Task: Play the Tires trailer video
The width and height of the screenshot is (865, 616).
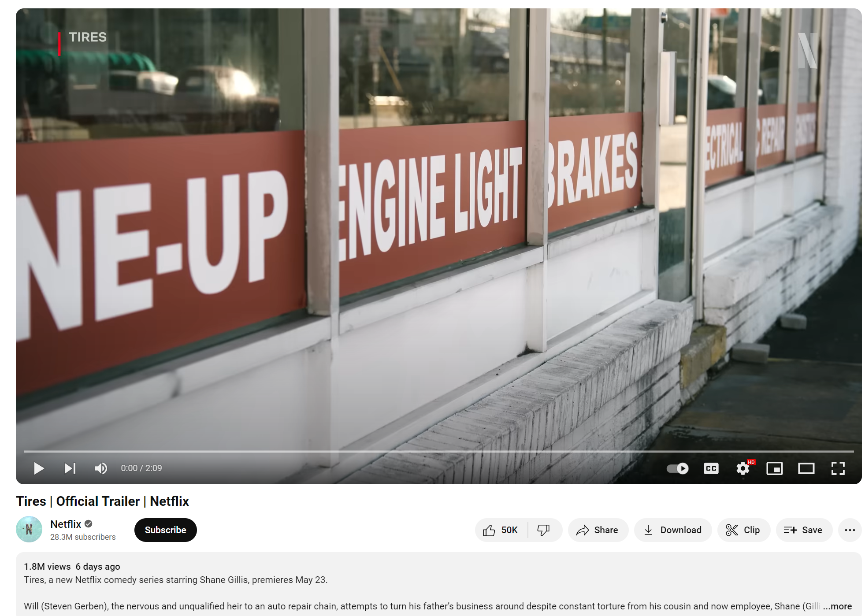Action: click(x=39, y=468)
